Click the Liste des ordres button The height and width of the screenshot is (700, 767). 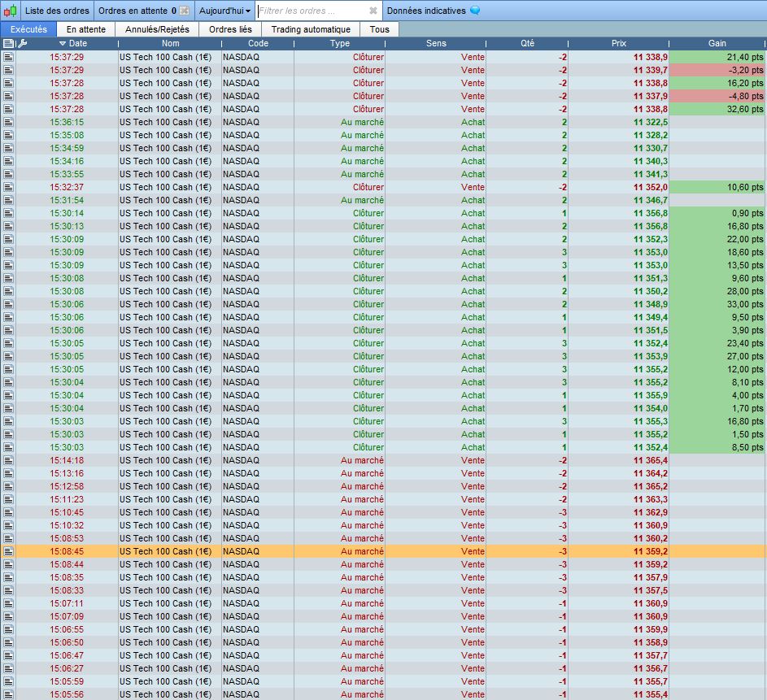pos(57,11)
